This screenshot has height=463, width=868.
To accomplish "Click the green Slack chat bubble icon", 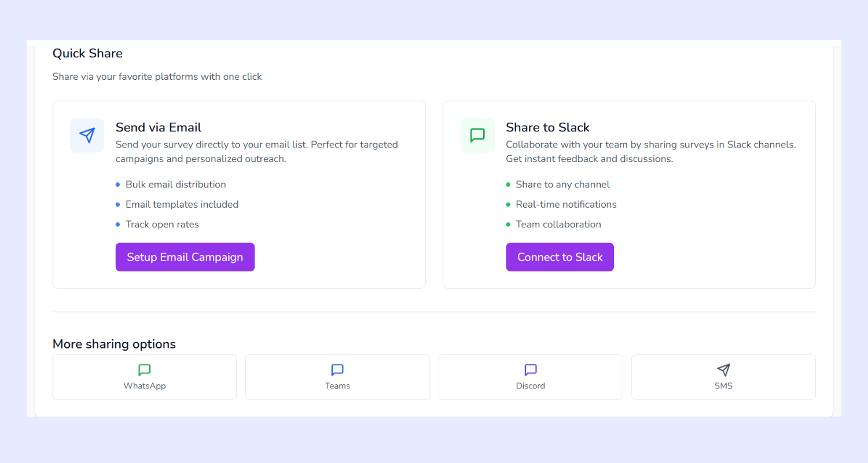I will coord(477,135).
